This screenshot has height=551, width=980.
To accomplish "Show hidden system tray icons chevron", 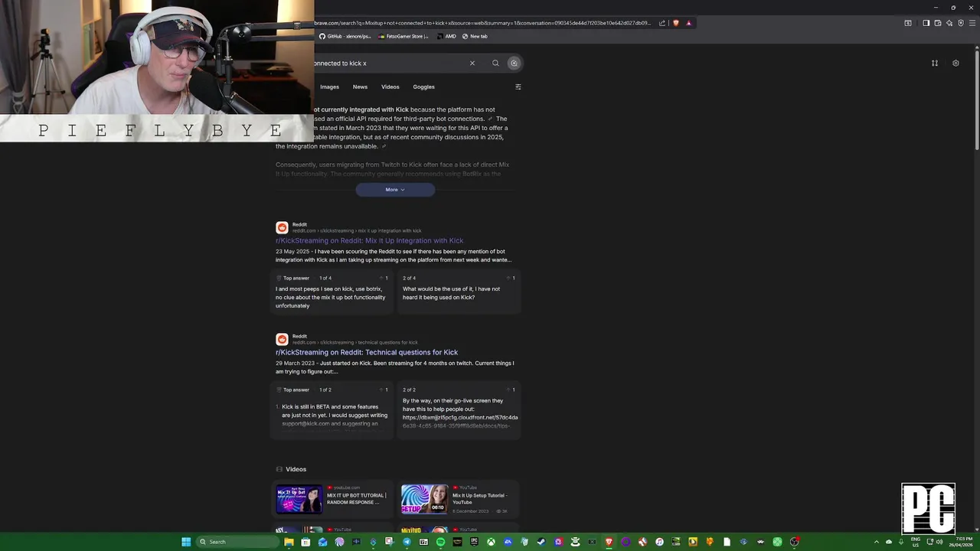I will 877,542.
